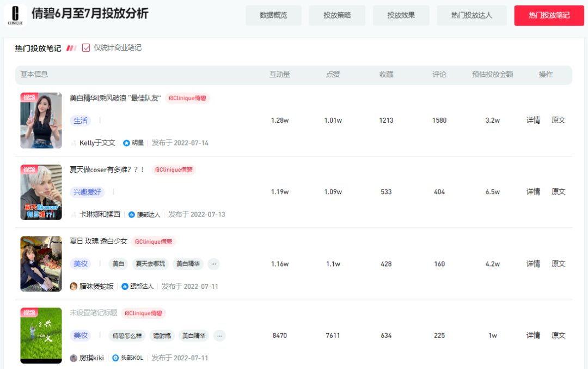Click the 兴趣爱好 category tag
This screenshot has height=369, width=588.
(87, 192)
